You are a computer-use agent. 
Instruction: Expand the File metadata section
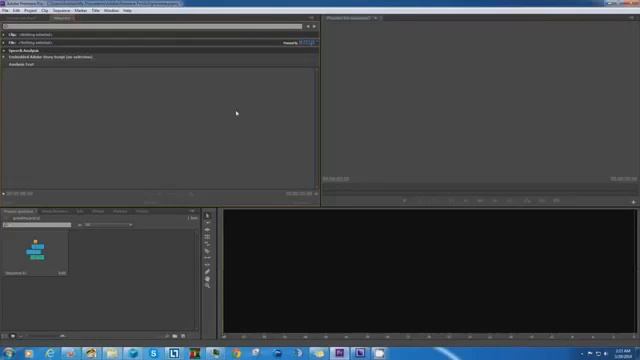[x=4, y=42]
